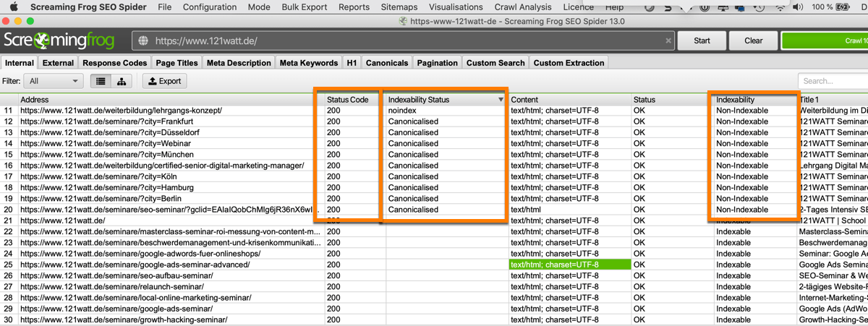The image size is (868, 326).
Task: Open the Crawl Analysis menu
Action: click(x=522, y=7)
